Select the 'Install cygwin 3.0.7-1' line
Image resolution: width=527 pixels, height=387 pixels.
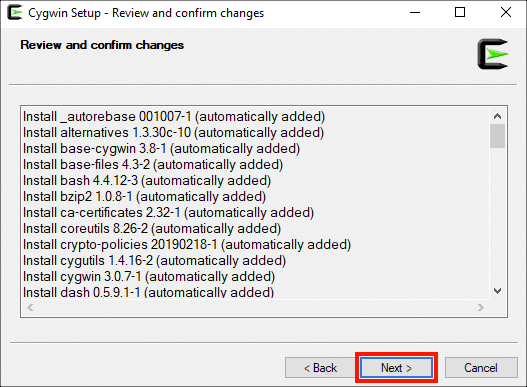149,277
